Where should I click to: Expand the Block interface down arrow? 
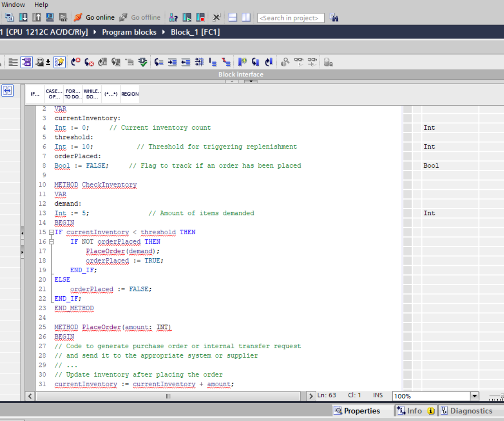click(x=251, y=81)
